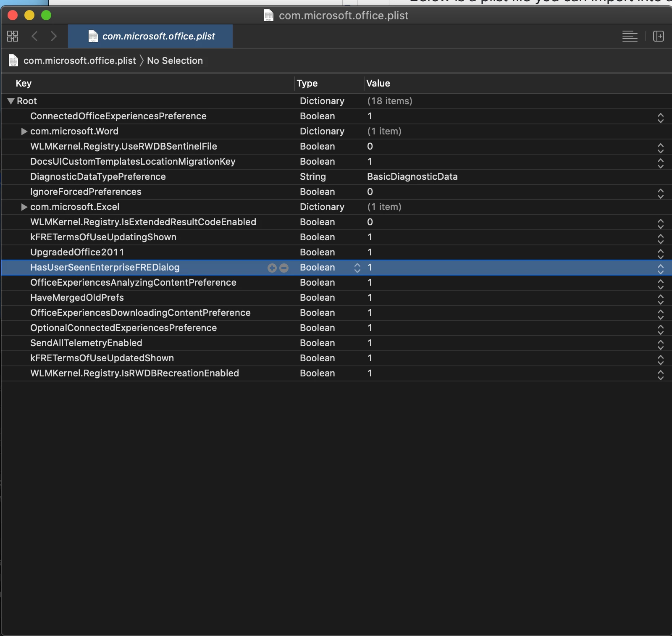Select the HaveMergedOldPrefs key
Viewport: 672px width, 636px height.
[77, 298]
